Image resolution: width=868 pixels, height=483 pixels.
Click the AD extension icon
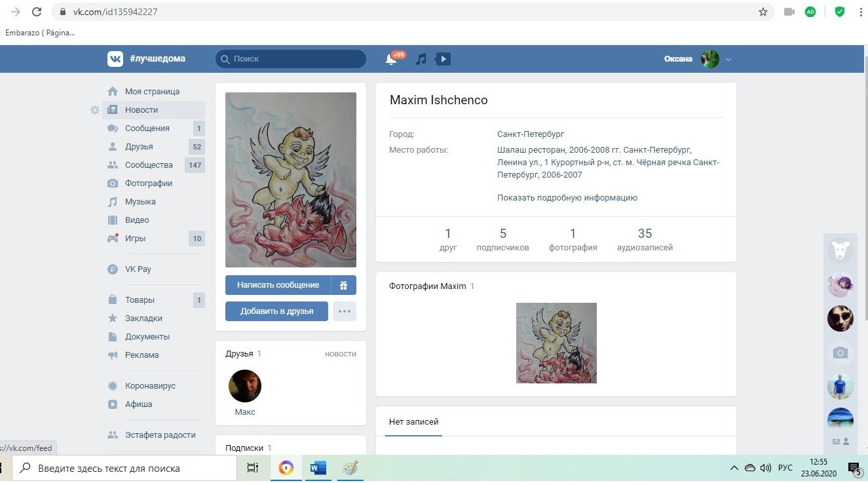tap(810, 12)
